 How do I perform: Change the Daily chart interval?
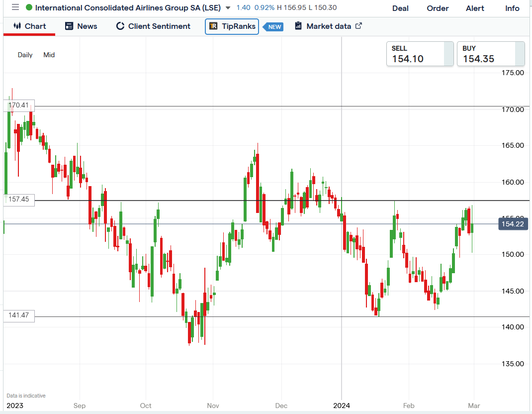pos(25,55)
